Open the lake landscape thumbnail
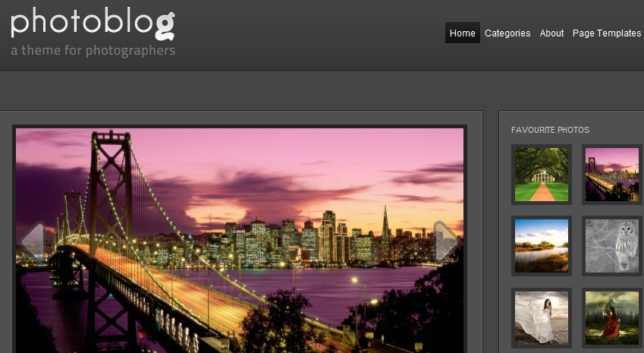 tap(542, 246)
